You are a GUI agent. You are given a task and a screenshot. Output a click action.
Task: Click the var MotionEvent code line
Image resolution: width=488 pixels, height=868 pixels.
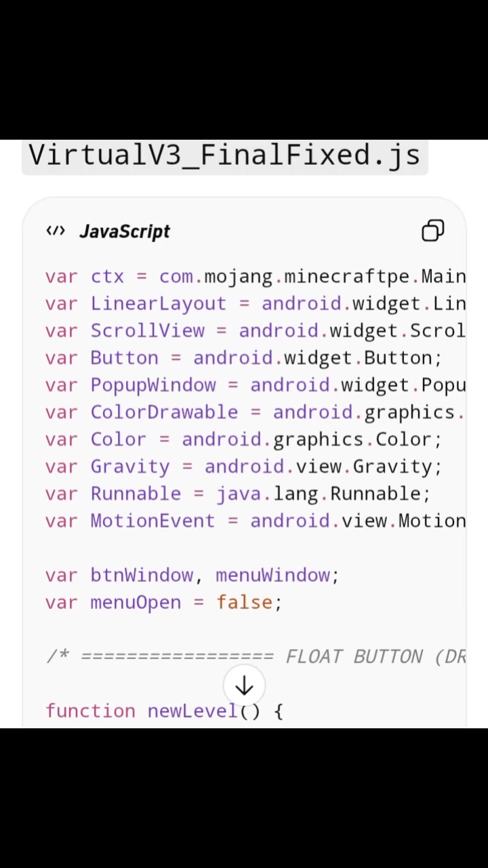(256, 521)
